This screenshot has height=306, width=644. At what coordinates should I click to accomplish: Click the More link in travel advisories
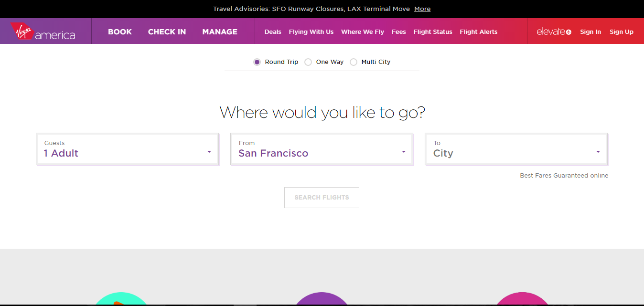[422, 9]
